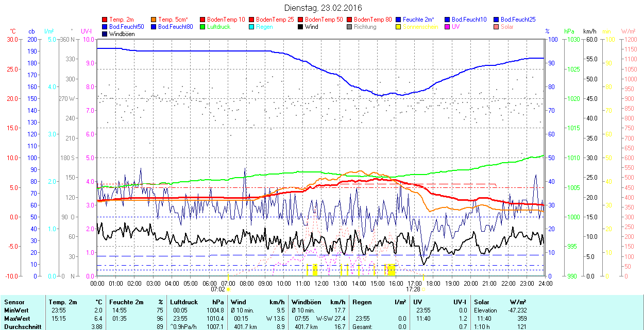Click the red Temp. 2m legend swatch
This screenshot has height=330, width=644.
(105, 20)
